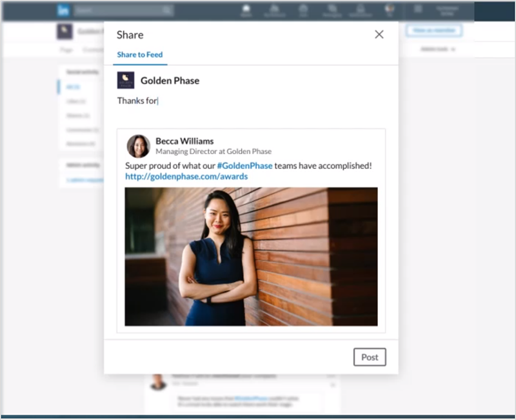Screen dimensions: 516x420
Task: Click the shared post photo of the woman
Action: [x=251, y=257]
